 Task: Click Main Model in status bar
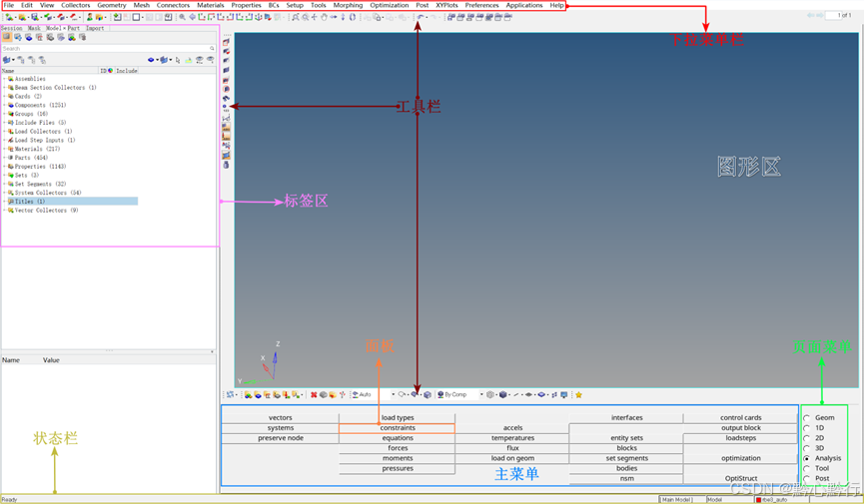(x=676, y=500)
